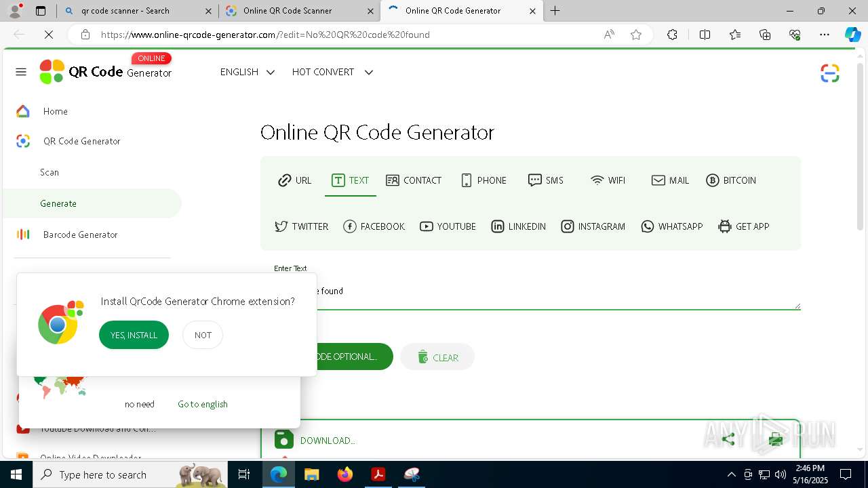This screenshot has height=488, width=868.
Task: Select the YOUTUBE QR type
Action: 448,226
